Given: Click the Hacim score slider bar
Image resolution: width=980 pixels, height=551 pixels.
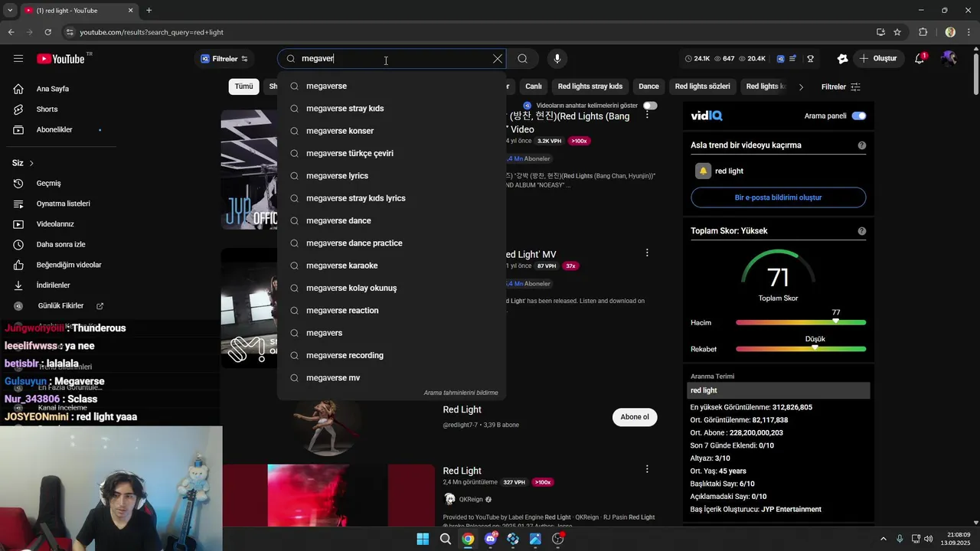Looking at the screenshot, I should pos(801,322).
